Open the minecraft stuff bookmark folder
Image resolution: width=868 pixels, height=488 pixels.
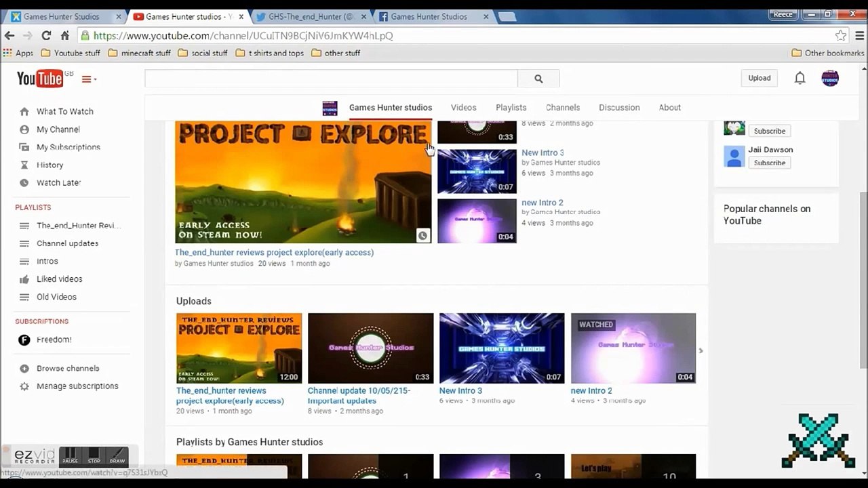pos(140,53)
